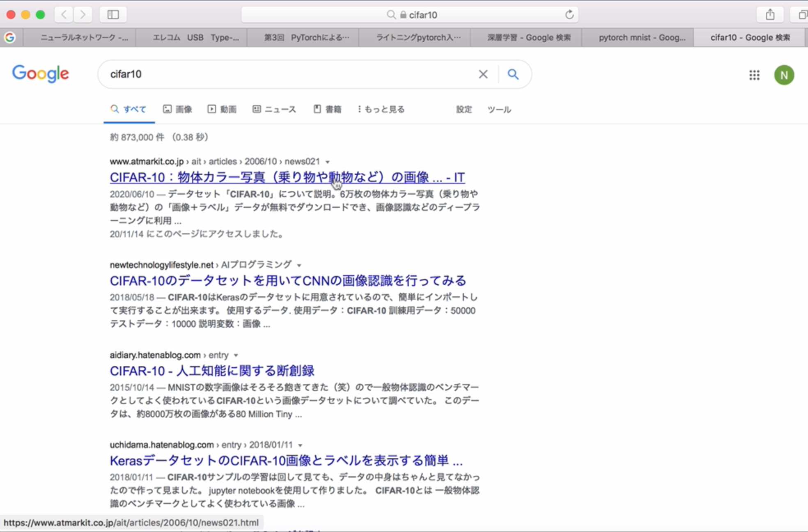Open the Share menu icon
808x532 pixels.
click(x=770, y=15)
